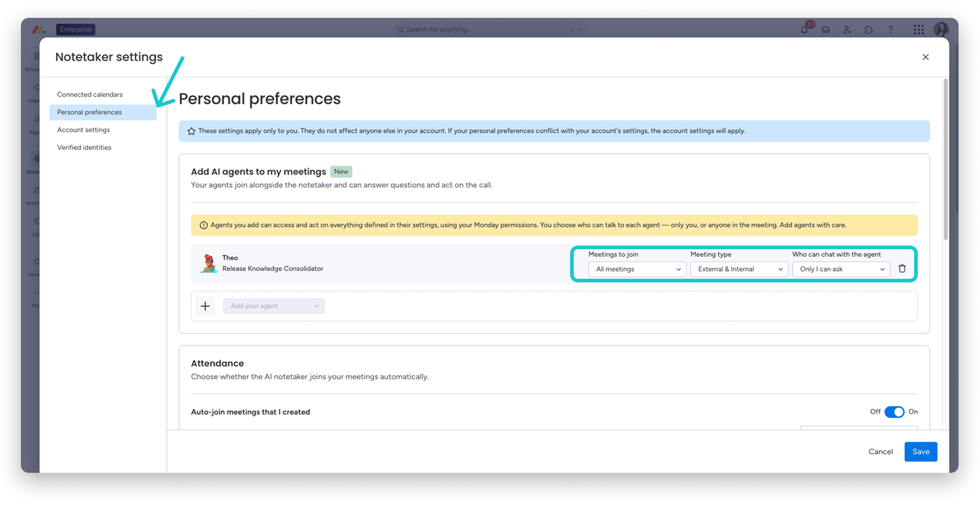Open the help question mark icon

(x=891, y=30)
